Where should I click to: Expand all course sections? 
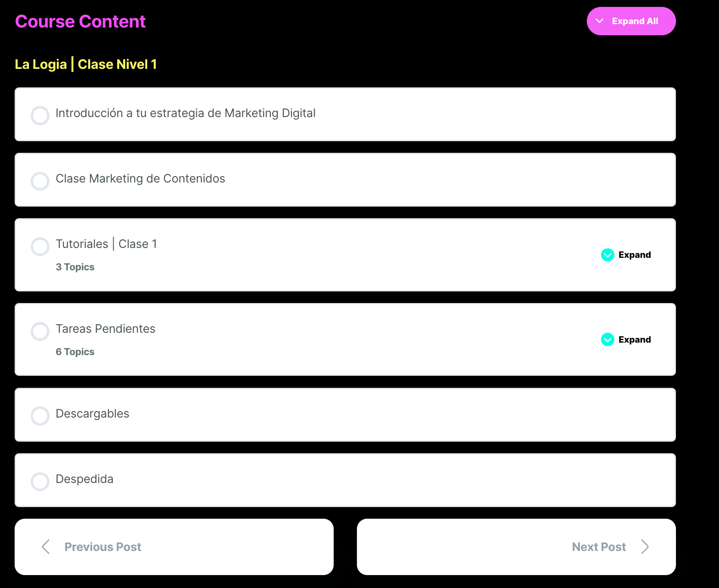tap(631, 21)
